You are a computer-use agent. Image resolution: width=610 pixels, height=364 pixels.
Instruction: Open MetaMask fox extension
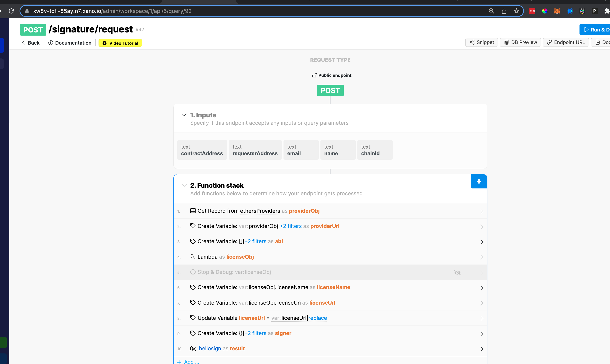tap(557, 11)
